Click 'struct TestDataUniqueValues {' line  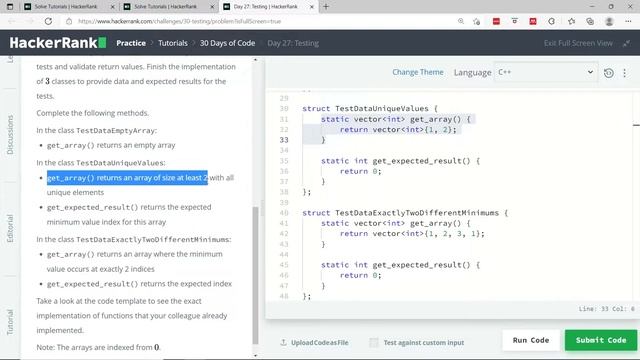(x=370, y=109)
